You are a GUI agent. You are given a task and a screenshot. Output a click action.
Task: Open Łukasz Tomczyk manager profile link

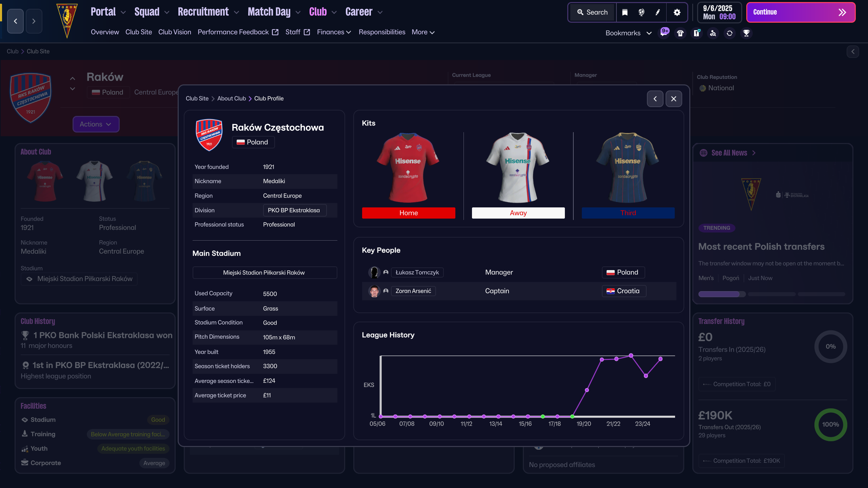[417, 272]
